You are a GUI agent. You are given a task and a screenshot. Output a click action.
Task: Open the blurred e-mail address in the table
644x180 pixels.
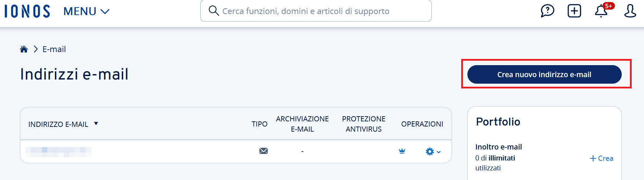point(58,152)
